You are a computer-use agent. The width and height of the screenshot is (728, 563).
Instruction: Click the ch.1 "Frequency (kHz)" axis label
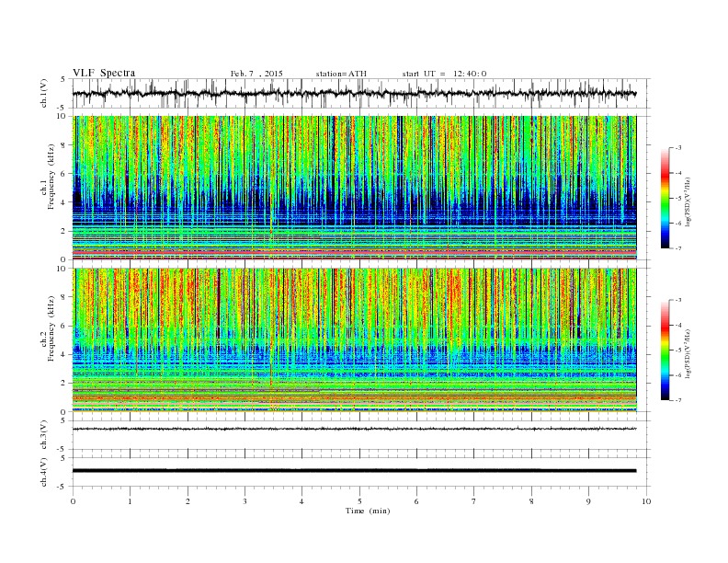pyautogui.click(x=51, y=177)
